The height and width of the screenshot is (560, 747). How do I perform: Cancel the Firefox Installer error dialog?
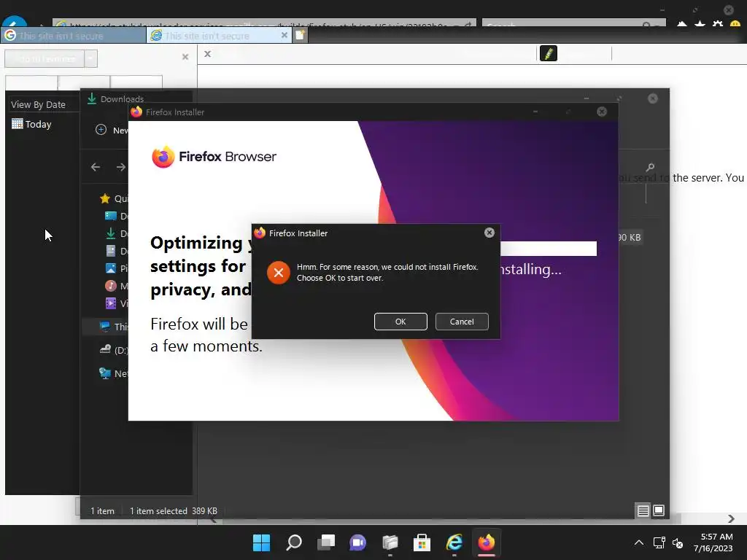(462, 322)
